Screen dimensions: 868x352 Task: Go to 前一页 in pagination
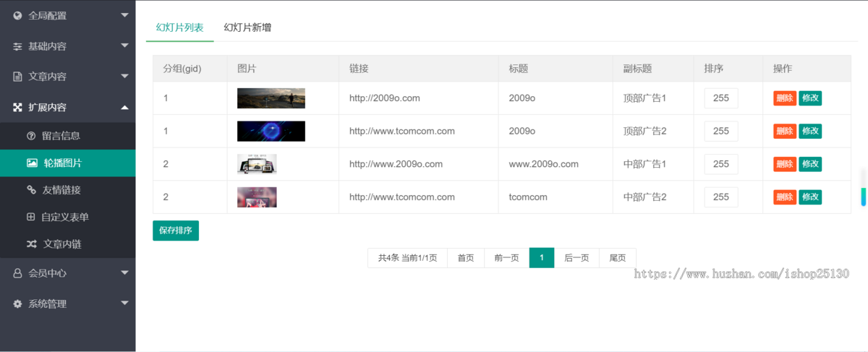(x=506, y=258)
